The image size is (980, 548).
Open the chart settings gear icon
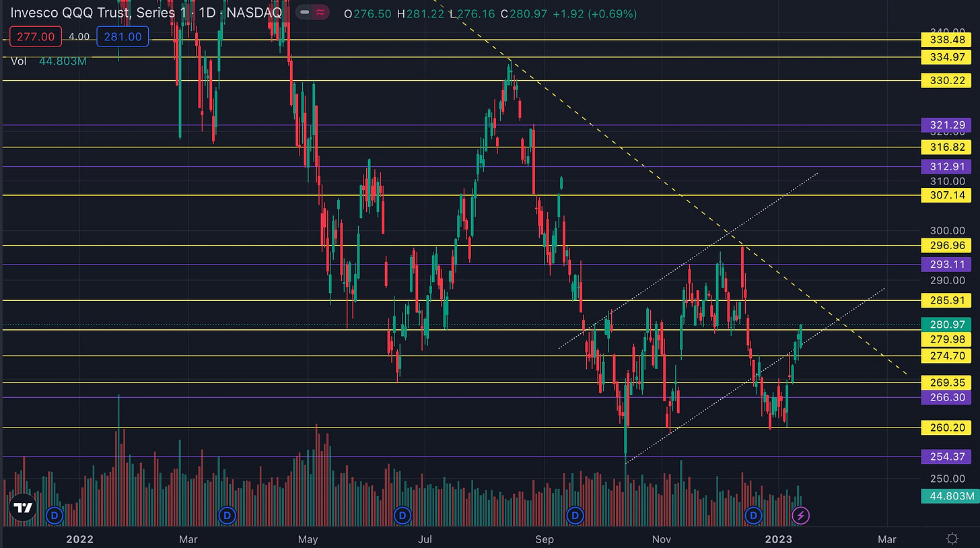pos(952,539)
